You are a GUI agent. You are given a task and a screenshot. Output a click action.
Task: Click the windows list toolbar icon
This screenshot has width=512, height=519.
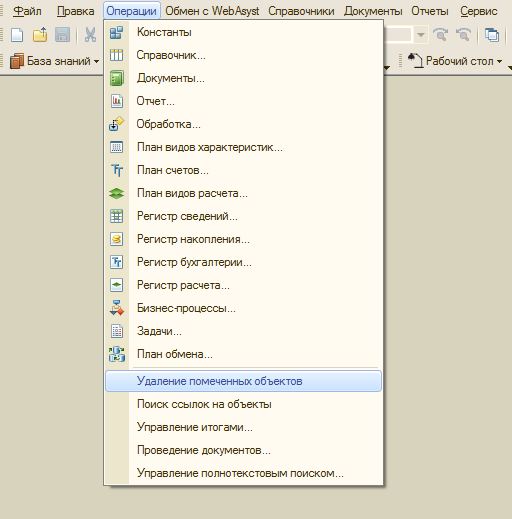tap(492, 34)
